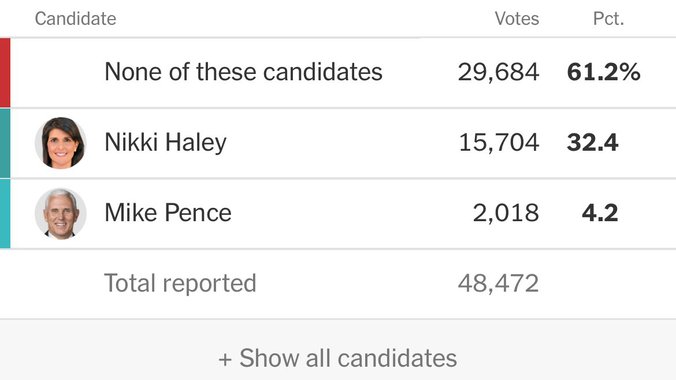
Task: Select the Nikki Haley name text
Action: (166, 142)
